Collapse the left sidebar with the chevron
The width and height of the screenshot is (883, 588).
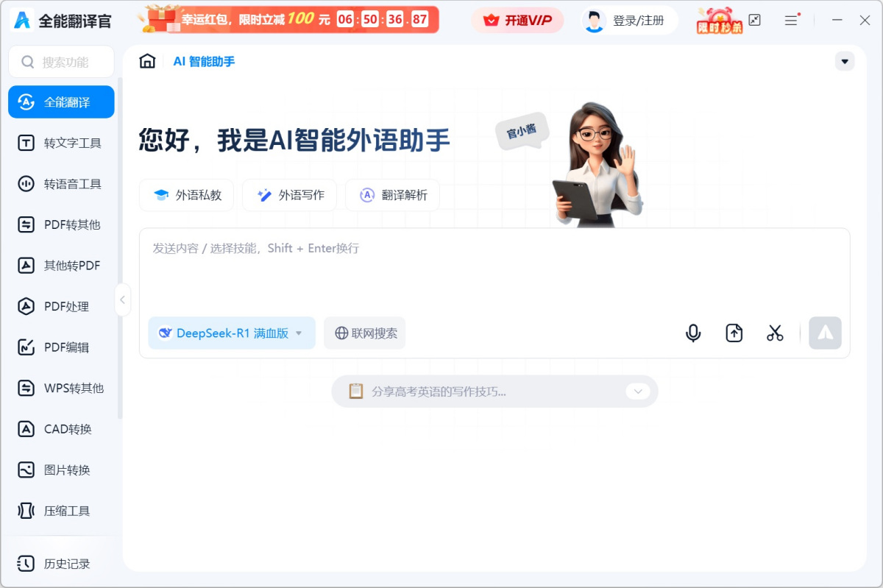coord(123,300)
